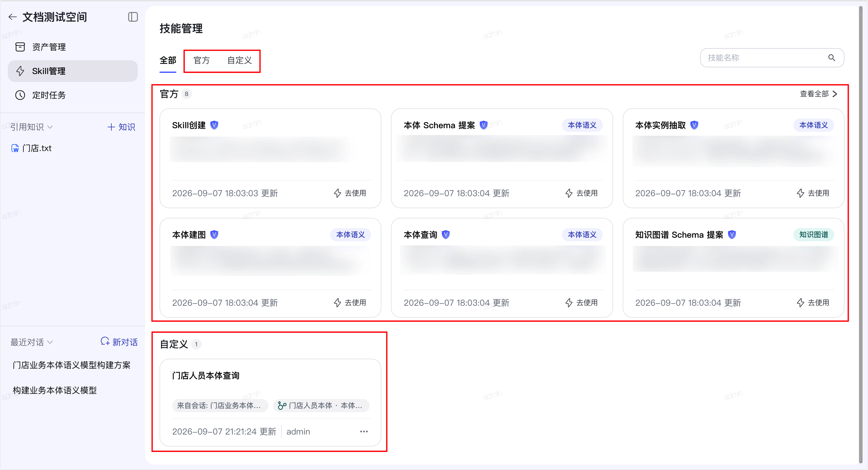
Task: Collapse the 引用知识 section
Action: [32, 127]
